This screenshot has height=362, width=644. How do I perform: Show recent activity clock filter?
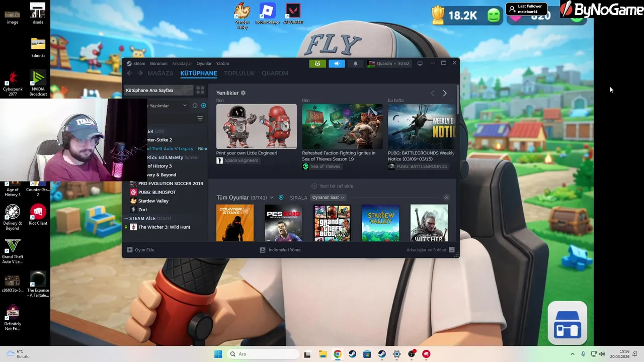point(195,106)
